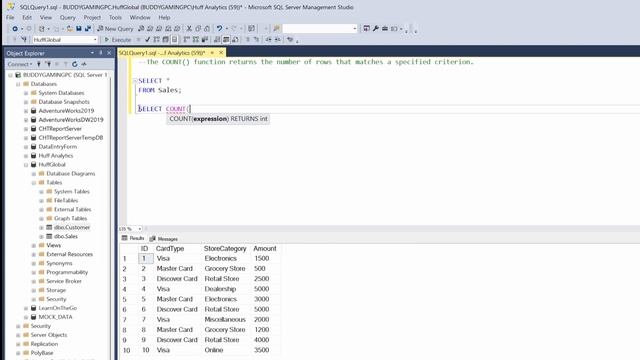This screenshot has height=360, width=640.
Task: Open the File menu
Action: pos(10,18)
